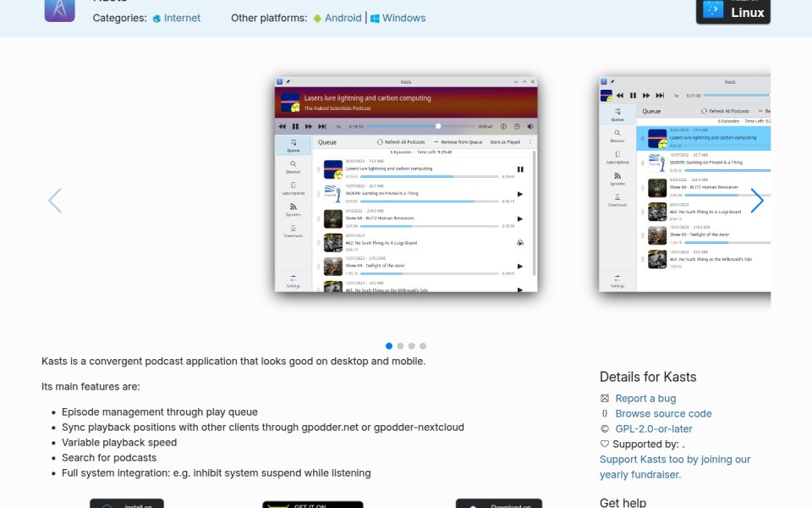Click the "Details for Kasts" heading
This screenshot has height=508, width=812.
click(648, 377)
